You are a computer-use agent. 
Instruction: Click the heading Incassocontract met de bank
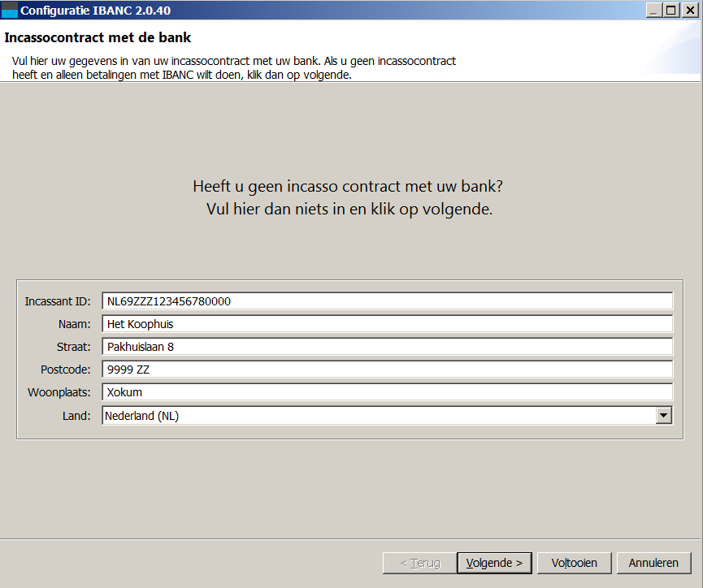98,38
